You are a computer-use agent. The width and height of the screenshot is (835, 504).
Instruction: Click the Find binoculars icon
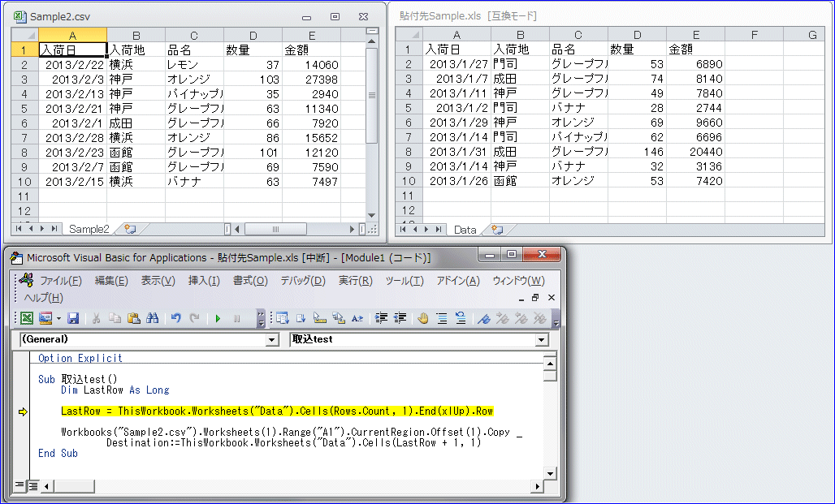click(152, 319)
